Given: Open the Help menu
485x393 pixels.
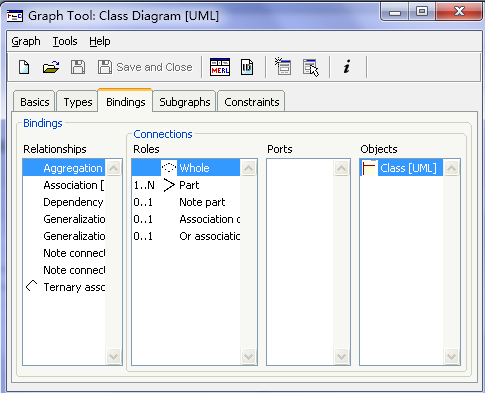Looking at the screenshot, I should 100,41.
